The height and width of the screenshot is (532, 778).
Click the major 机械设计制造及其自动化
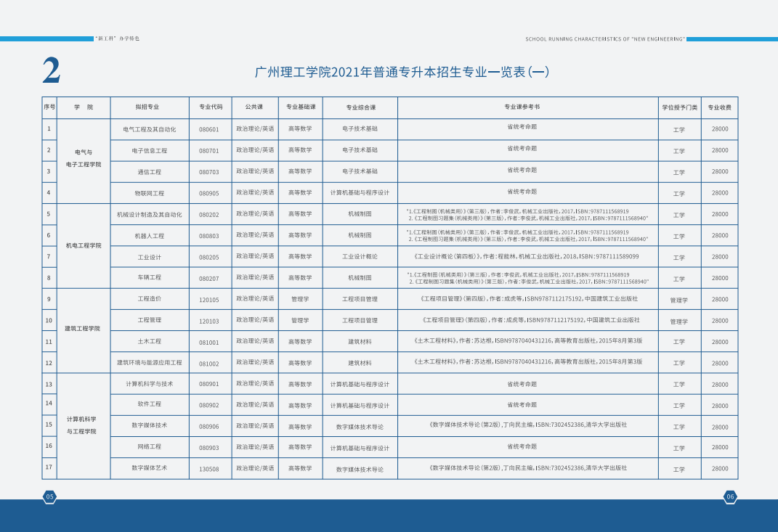[x=150, y=215]
